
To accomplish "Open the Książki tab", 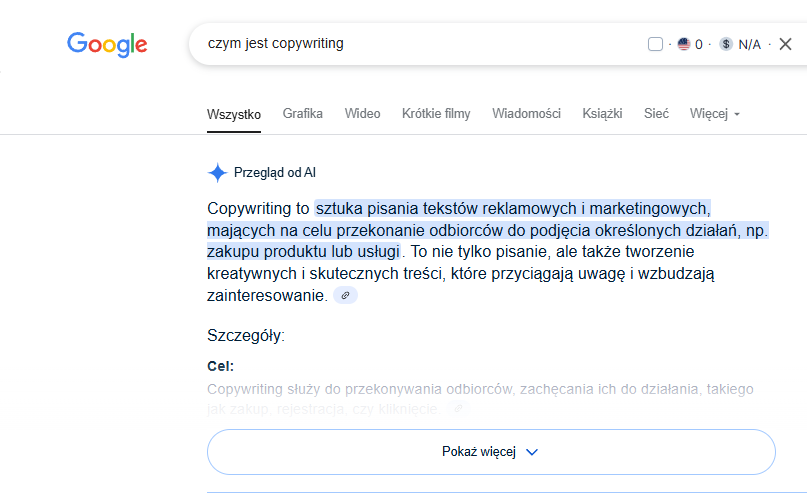I will [602, 114].
